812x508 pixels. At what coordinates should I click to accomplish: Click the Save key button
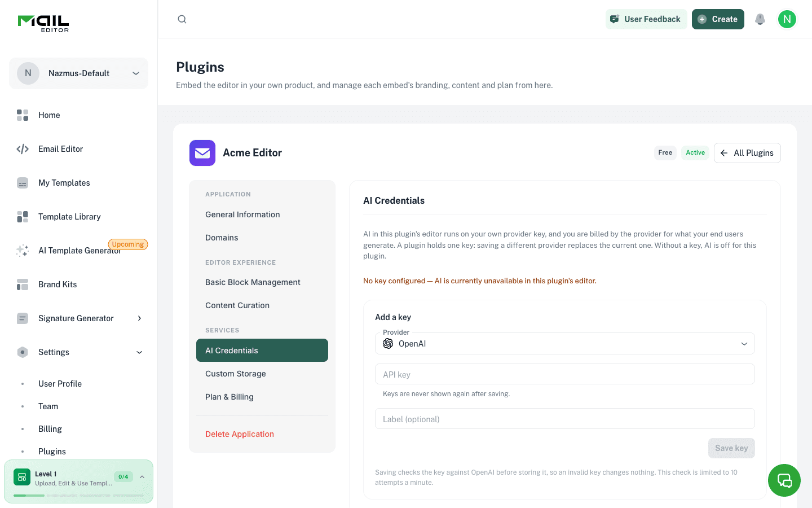click(731, 448)
